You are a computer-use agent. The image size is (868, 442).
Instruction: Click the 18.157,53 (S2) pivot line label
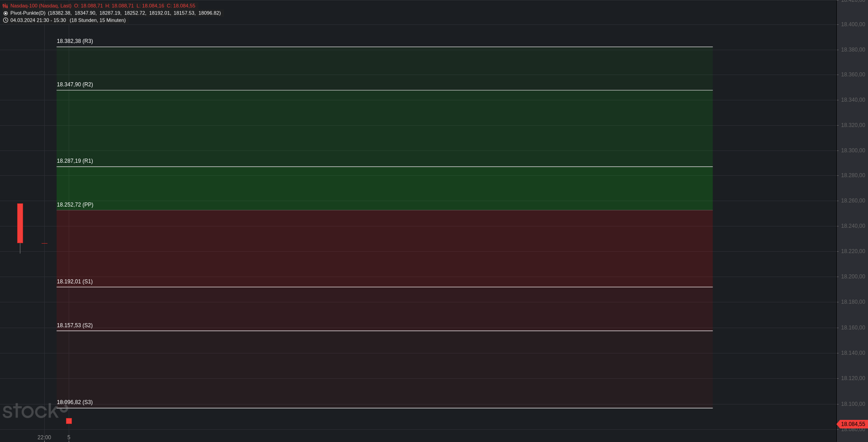[x=75, y=325]
